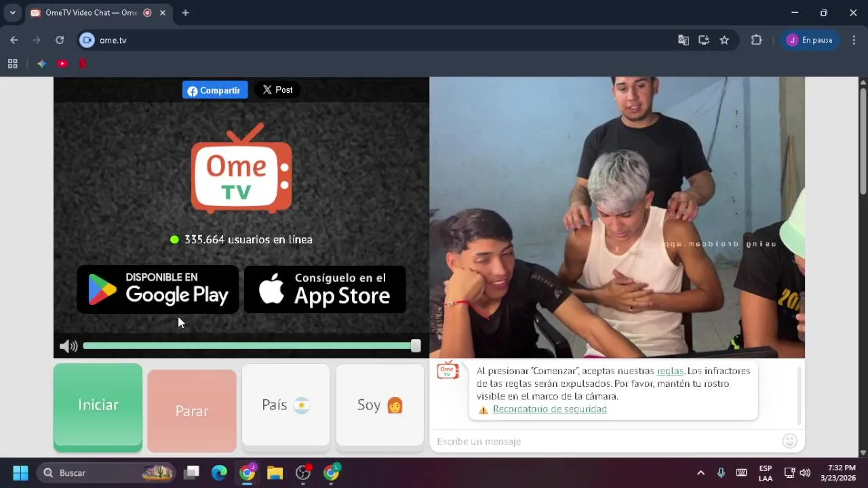Open the Windows Start menu
This screenshot has width=868, height=488.
20,472
